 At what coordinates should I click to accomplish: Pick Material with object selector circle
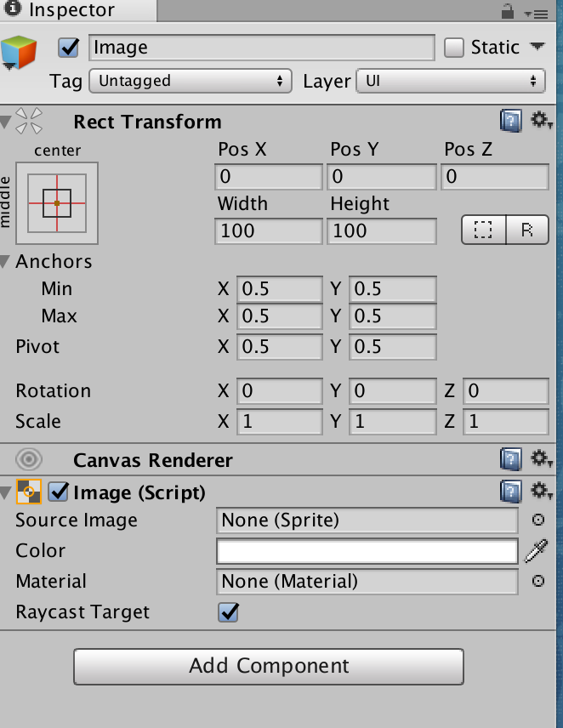coord(538,581)
